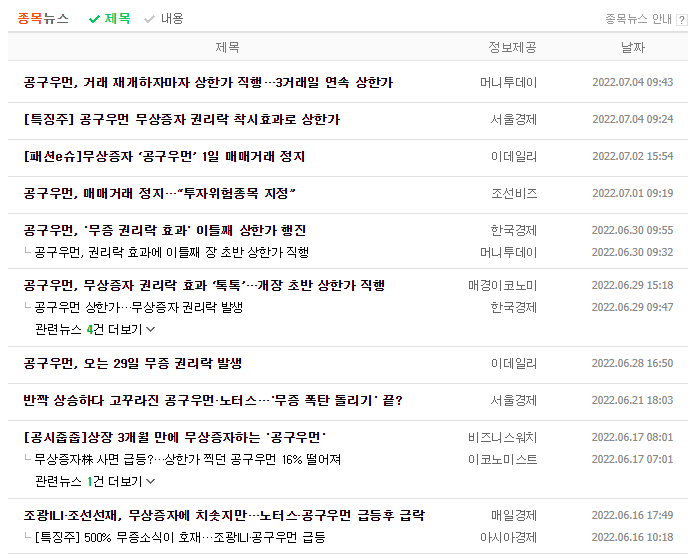This screenshot has height=558, width=694.
Task: Click source 비즈니스워치
Action: pos(503,438)
